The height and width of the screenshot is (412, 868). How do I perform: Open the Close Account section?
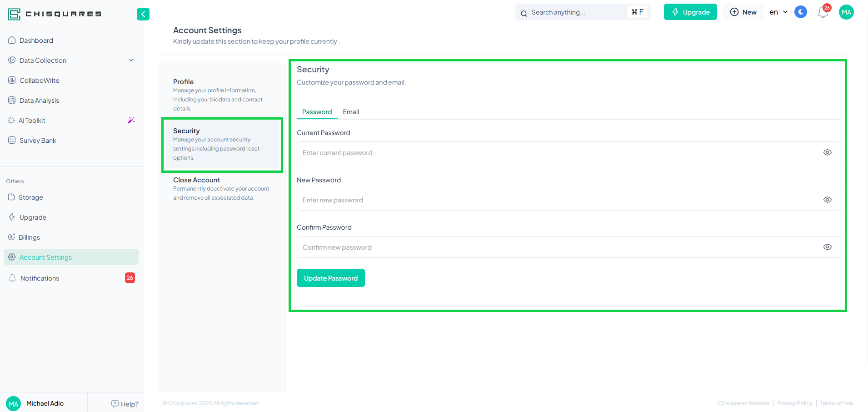pos(222,188)
